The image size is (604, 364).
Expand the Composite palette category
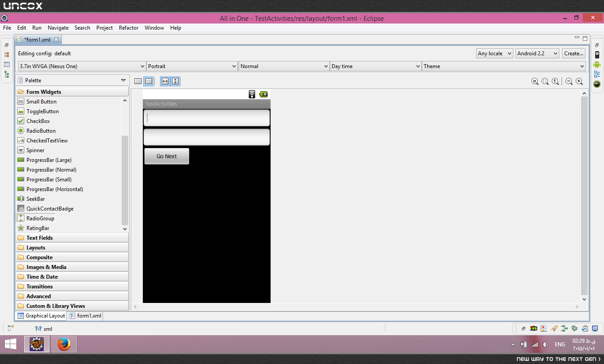72,257
